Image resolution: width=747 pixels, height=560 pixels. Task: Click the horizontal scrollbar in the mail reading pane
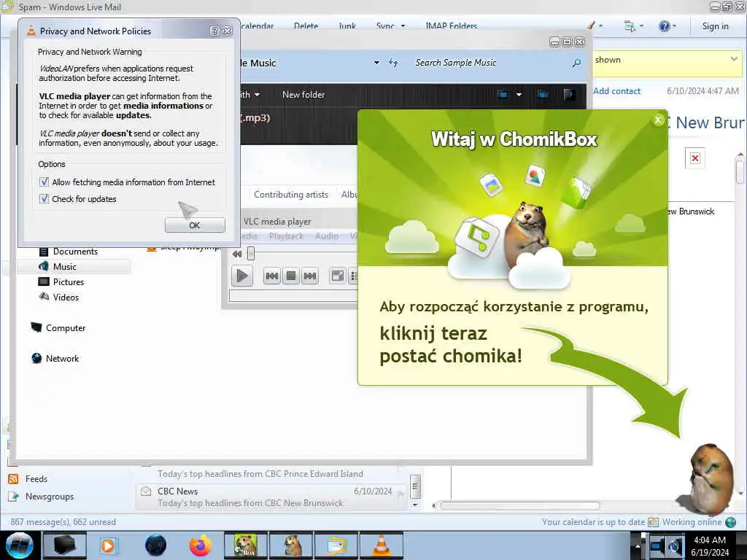[x=519, y=505]
